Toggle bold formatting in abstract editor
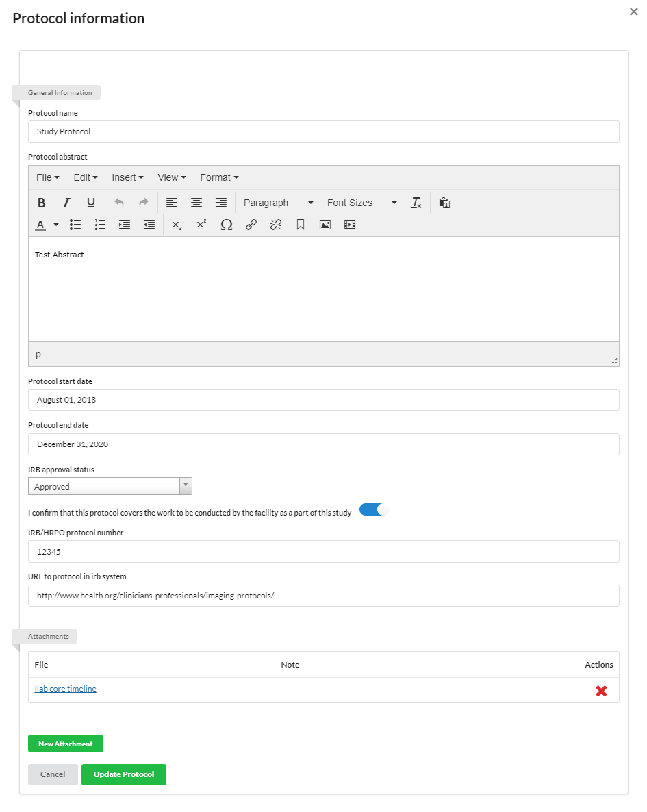Image resolution: width=647 pixels, height=812 pixels. pos(42,203)
